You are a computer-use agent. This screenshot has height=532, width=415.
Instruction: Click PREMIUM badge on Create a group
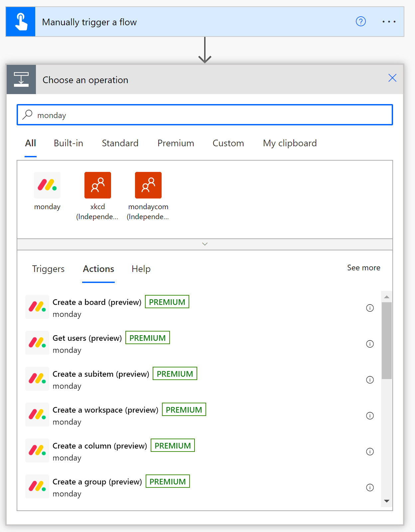pyautogui.click(x=168, y=481)
